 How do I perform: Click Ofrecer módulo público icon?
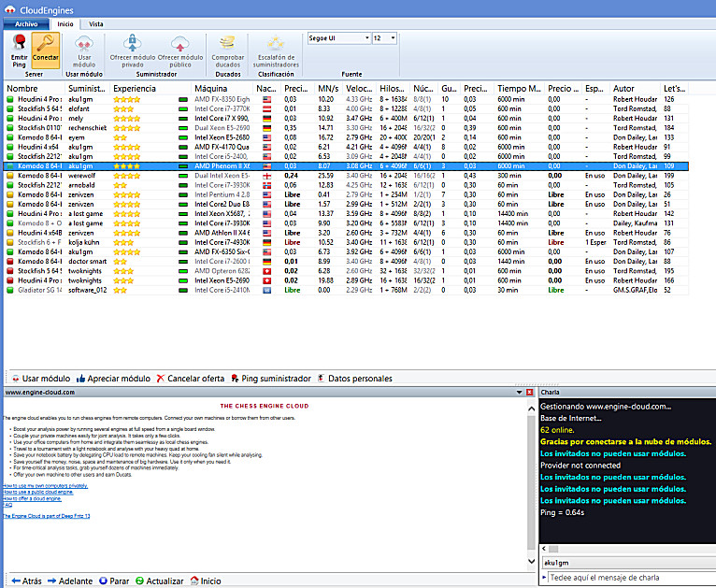(x=179, y=44)
